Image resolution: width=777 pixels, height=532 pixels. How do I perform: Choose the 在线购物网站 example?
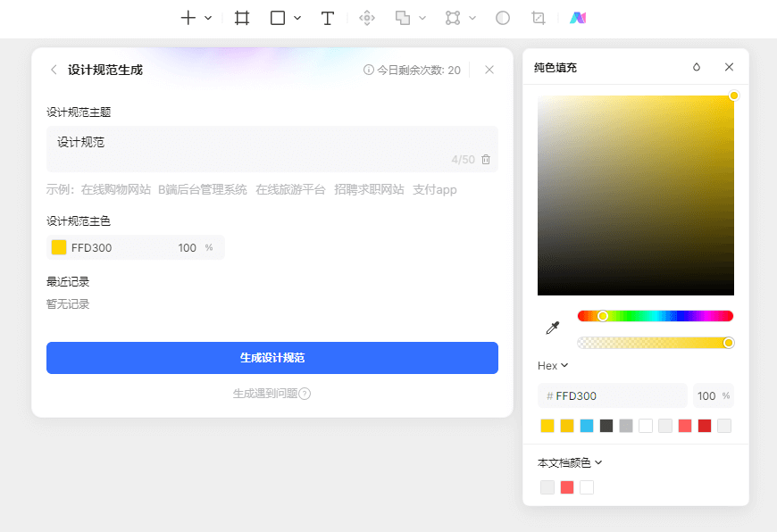pyautogui.click(x=115, y=190)
